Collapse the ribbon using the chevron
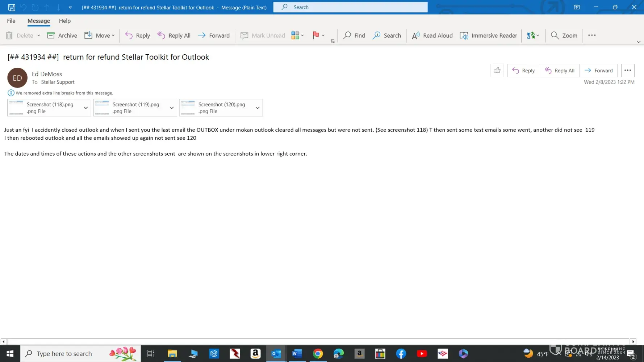The height and width of the screenshot is (362, 644). point(639,42)
